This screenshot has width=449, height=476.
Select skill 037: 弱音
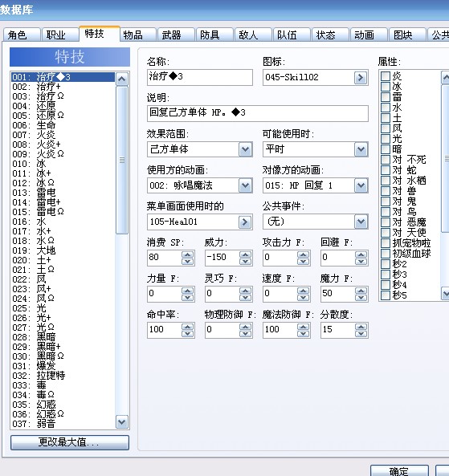(63, 424)
